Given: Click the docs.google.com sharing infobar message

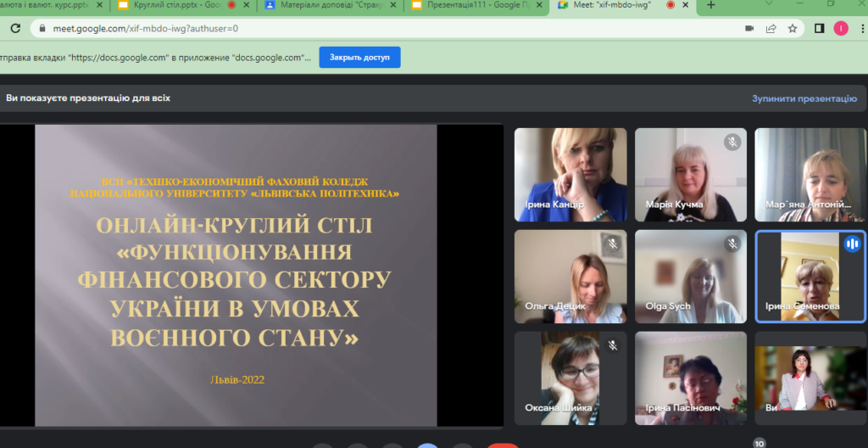Looking at the screenshot, I should 156,57.
